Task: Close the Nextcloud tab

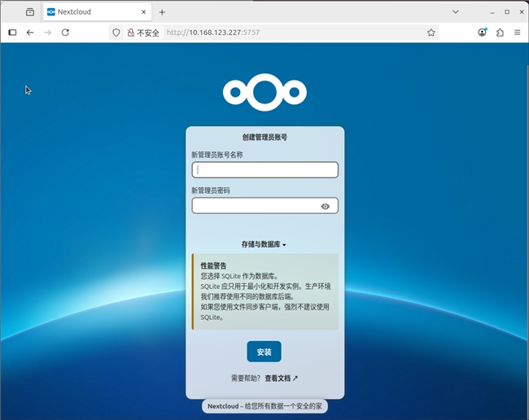Action: click(143, 12)
